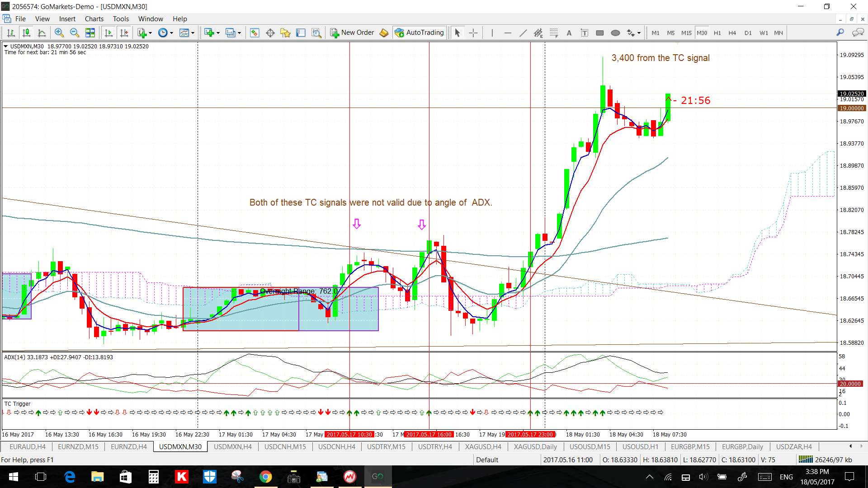Switch to the USDTRY,M15 chart tab
This screenshot has width=868, height=488.
pos(387,446)
